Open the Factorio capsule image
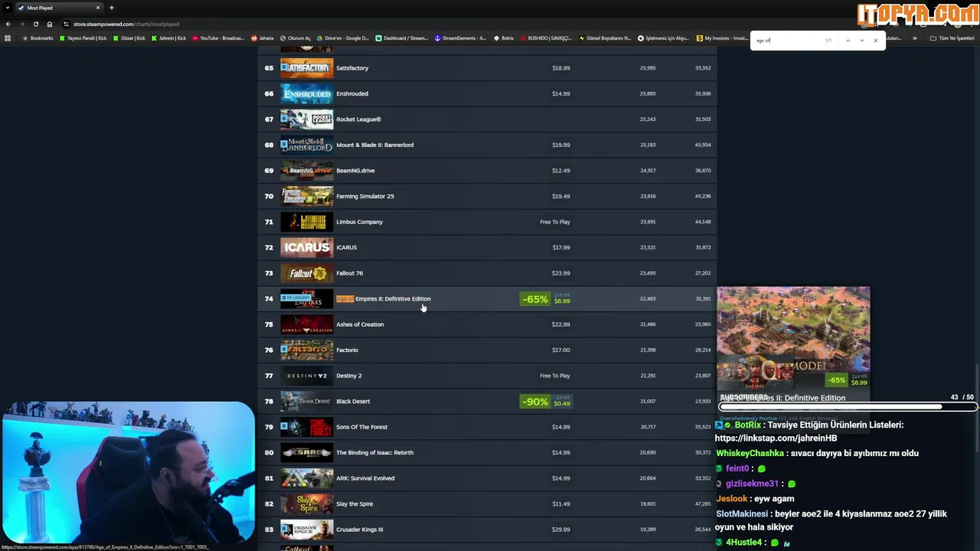Image resolution: width=980 pixels, height=551 pixels. click(306, 350)
